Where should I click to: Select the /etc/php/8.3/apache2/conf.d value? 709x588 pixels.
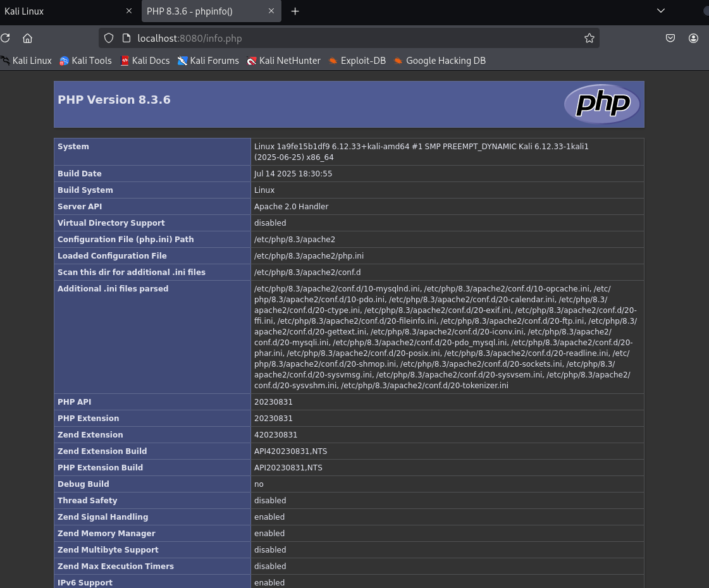pos(307,272)
